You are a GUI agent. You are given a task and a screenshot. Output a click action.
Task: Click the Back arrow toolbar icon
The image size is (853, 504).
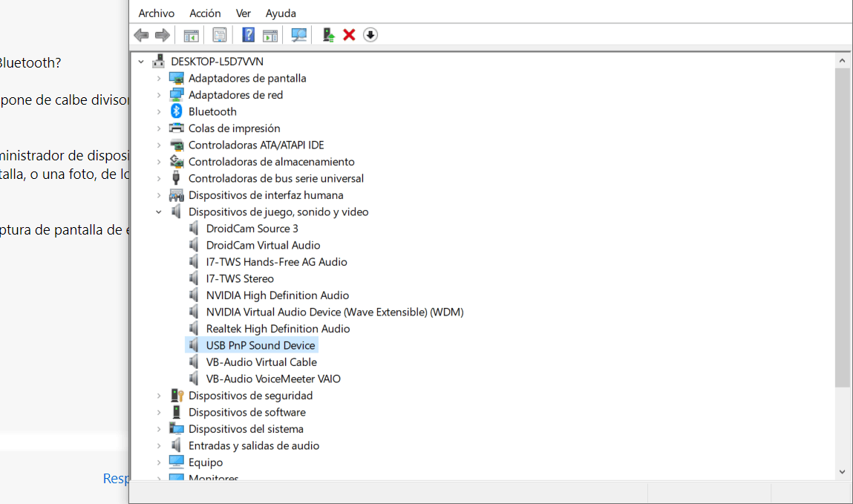[142, 36]
